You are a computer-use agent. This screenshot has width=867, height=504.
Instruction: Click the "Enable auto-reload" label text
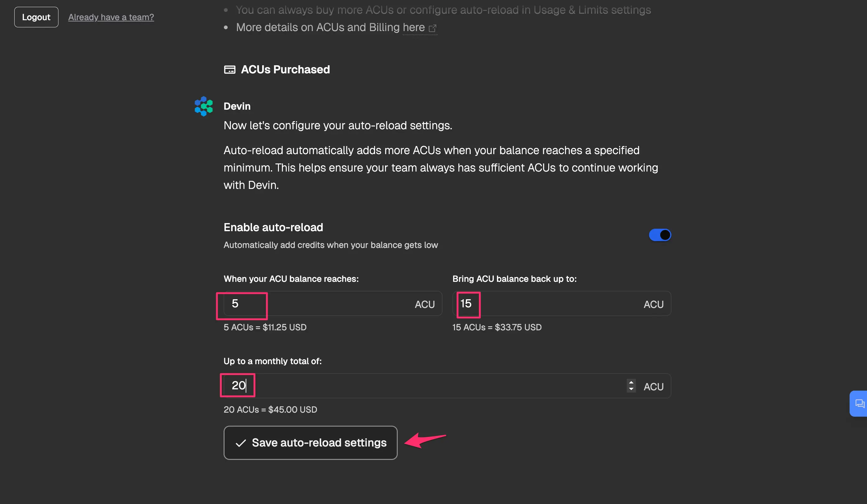[x=273, y=227]
